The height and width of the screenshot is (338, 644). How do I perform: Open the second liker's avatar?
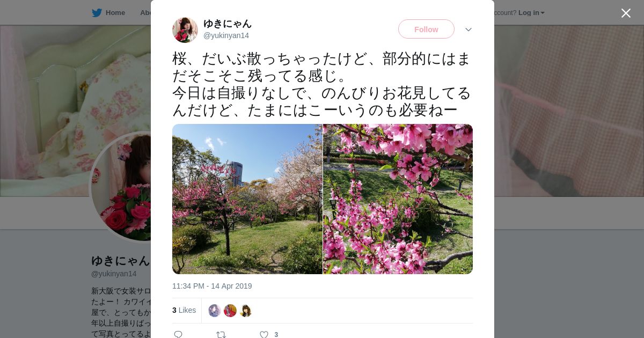[230, 311]
